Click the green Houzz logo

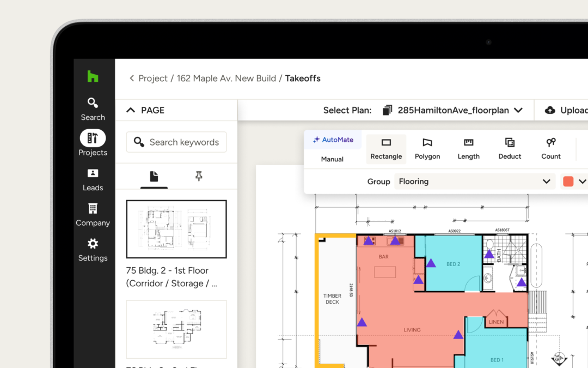[93, 76]
